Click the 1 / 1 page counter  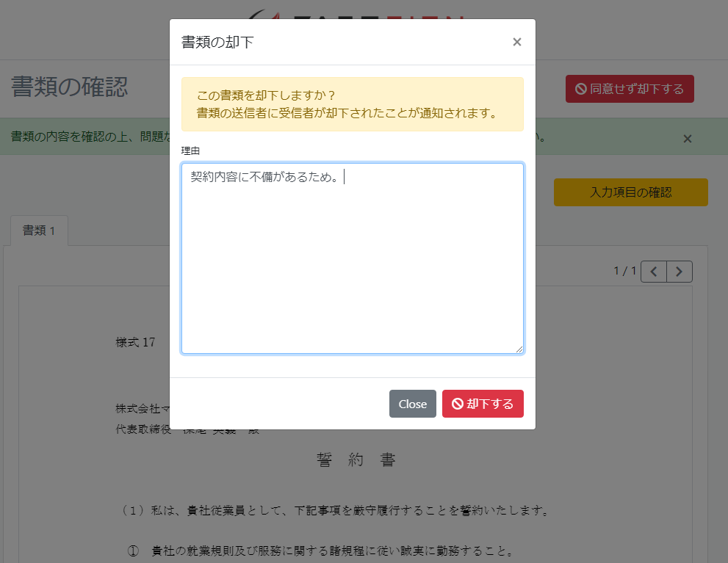(625, 271)
